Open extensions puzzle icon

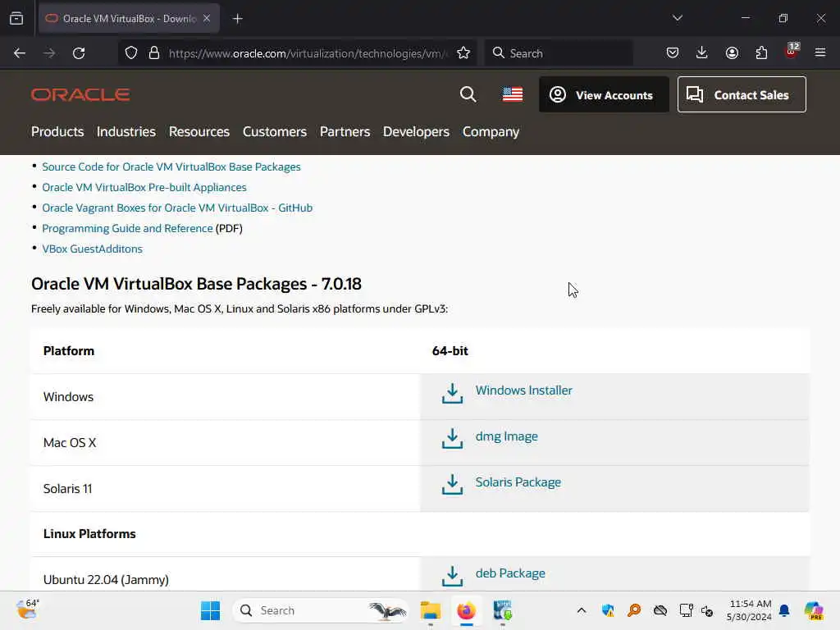761,53
